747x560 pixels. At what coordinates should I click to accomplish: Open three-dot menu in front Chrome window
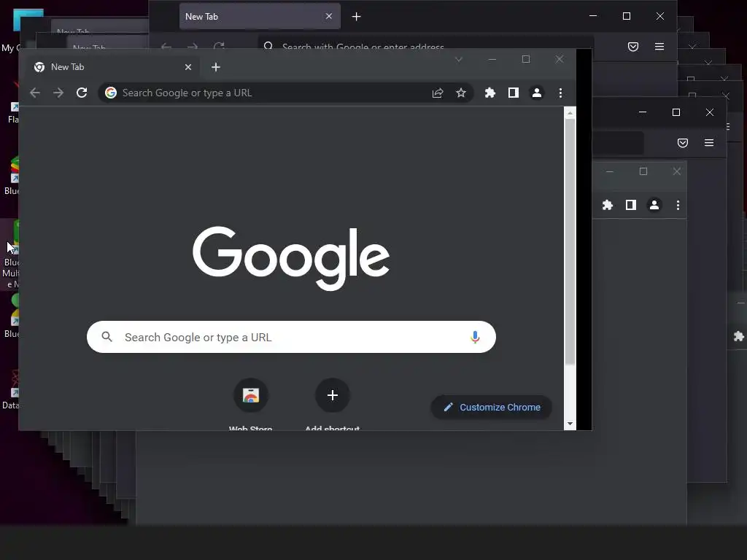tap(560, 93)
